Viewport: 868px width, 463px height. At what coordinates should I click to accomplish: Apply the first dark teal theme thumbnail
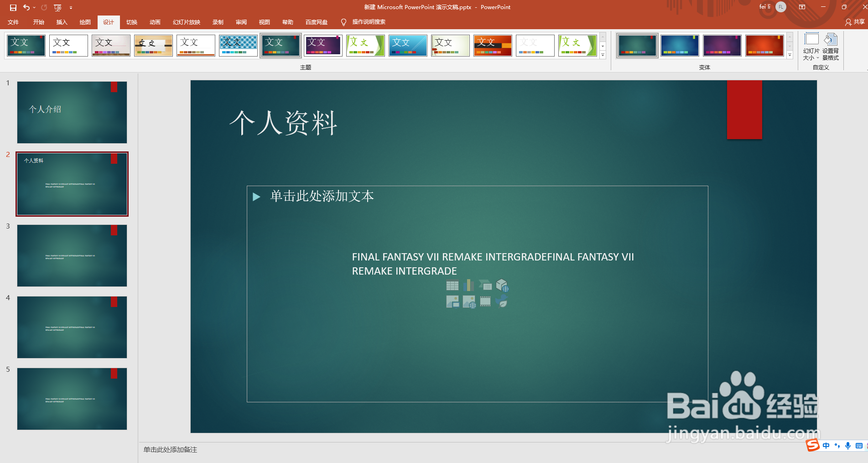[26, 46]
